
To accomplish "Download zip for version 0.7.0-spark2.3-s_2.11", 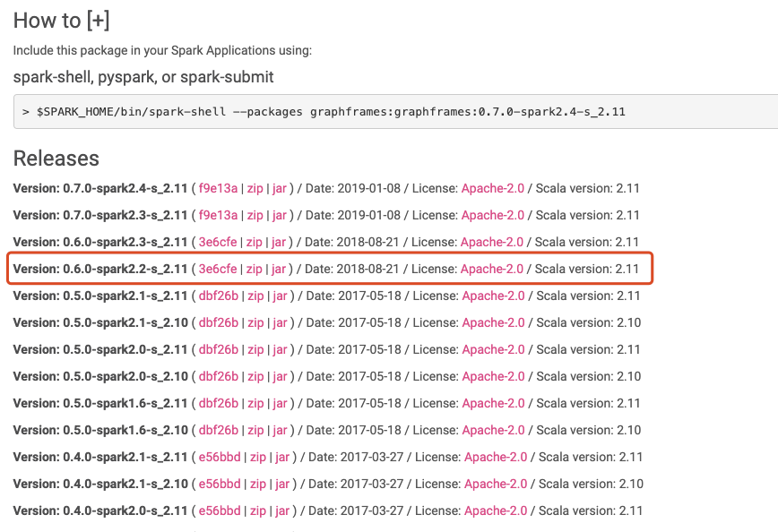I will (255, 215).
